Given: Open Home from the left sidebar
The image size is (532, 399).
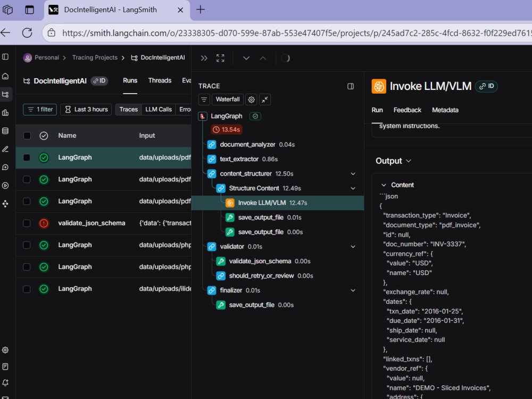Looking at the screenshot, I should point(5,76).
